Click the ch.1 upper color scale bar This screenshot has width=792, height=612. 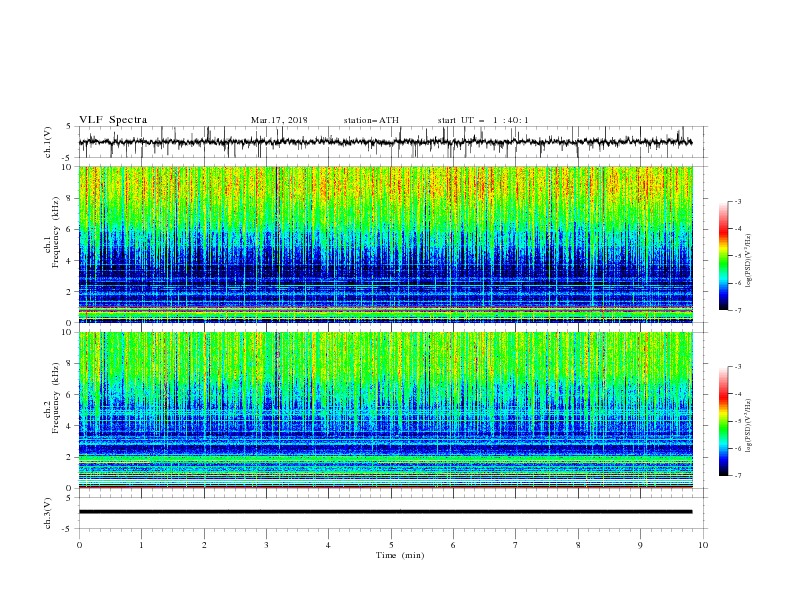click(723, 256)
